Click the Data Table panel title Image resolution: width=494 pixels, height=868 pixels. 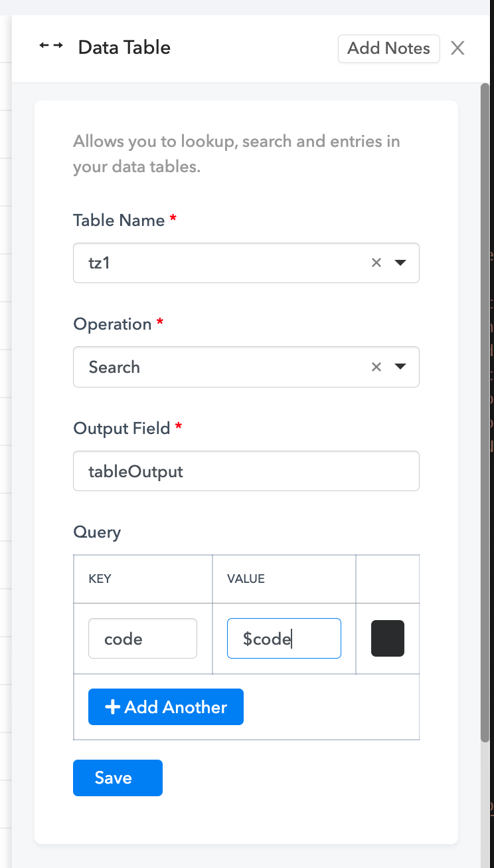click(x=124, y=48)
